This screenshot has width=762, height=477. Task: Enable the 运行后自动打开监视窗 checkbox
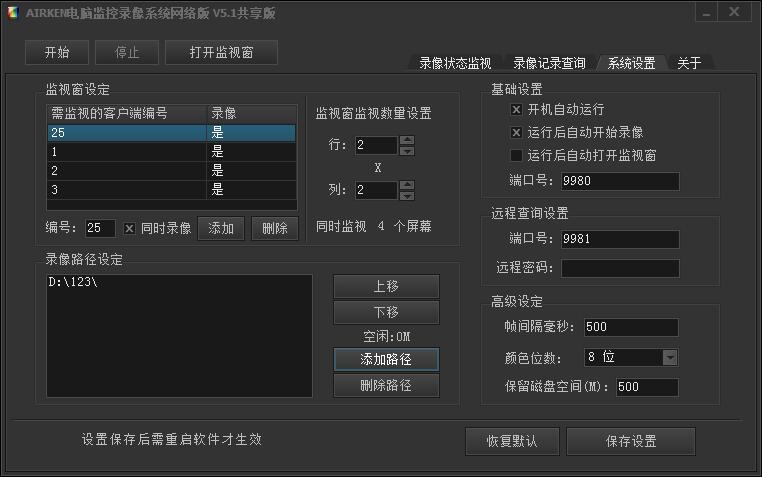click(x=517, y=155)
